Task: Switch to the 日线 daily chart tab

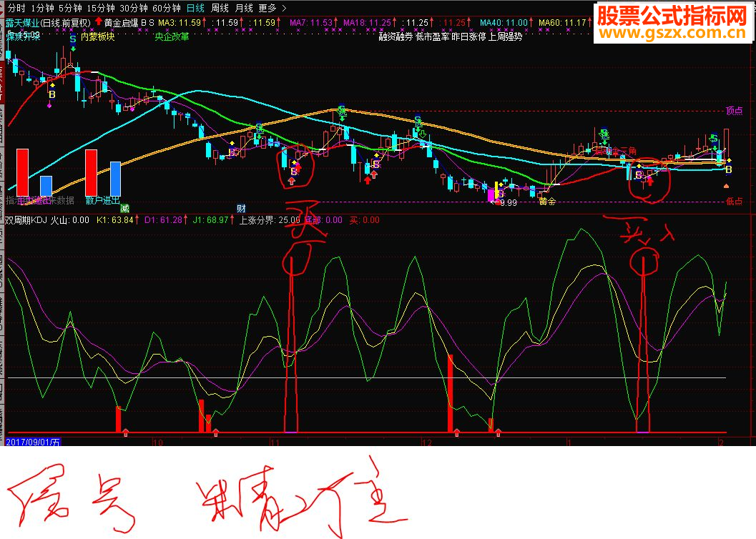Action: (x=196, y=8)
